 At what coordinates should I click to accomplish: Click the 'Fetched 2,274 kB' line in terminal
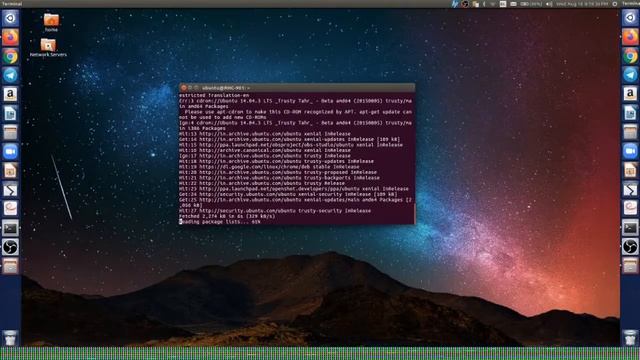tap(227, 216)
